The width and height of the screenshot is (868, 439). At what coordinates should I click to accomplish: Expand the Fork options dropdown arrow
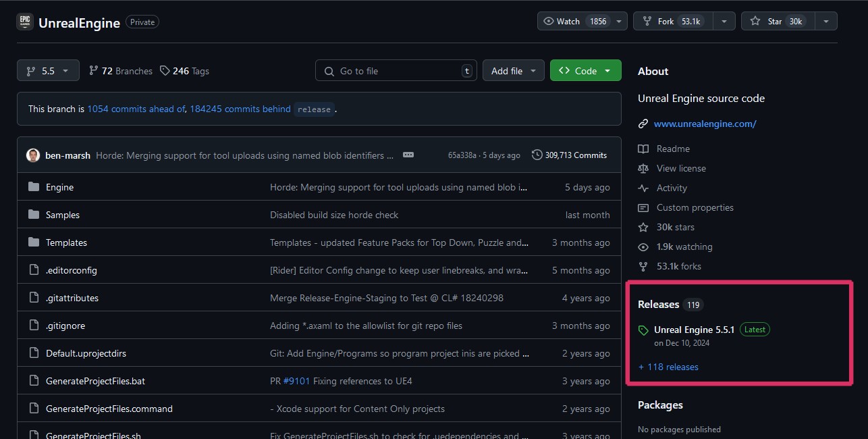tap(724, 22)
